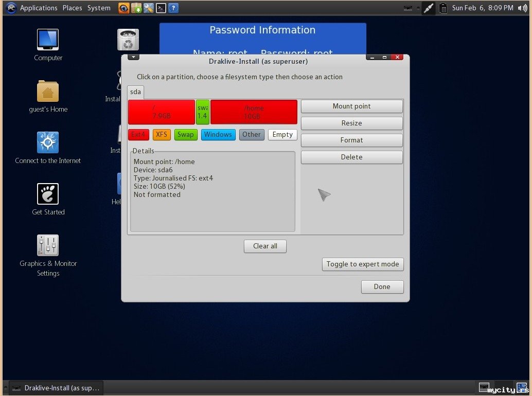Minimize the Draklive-Install window
Viewport: 532px width, 396px height.
(372, 57)
